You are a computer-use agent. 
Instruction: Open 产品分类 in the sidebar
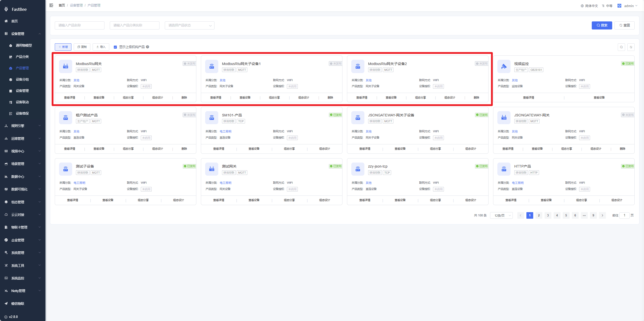(23, 57)
